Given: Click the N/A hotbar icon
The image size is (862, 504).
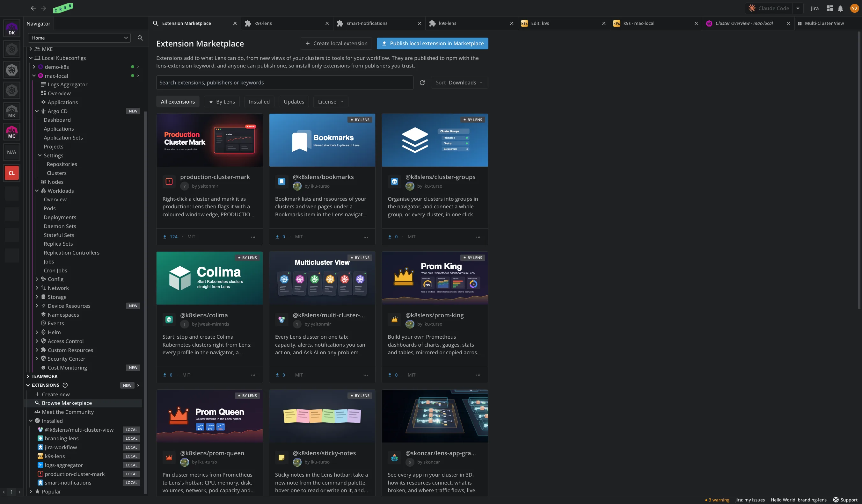Looking at the screenshot, I should [x=11, y=153].
